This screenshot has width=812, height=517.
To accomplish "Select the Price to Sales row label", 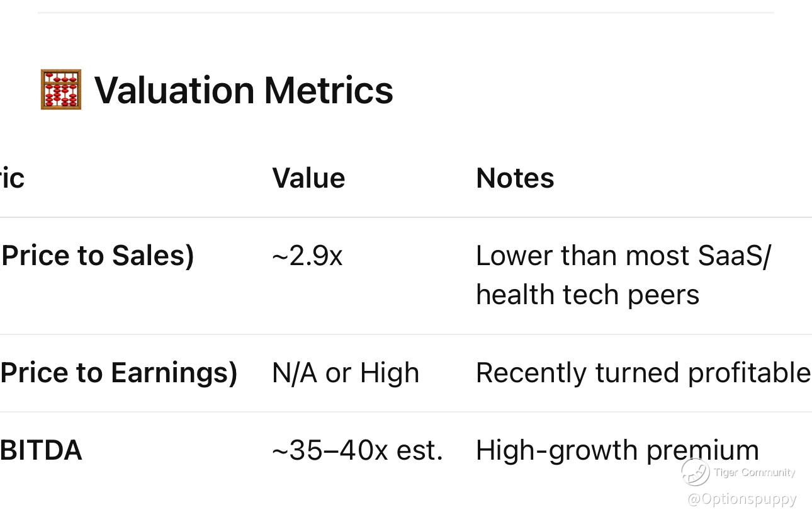I will click(98, 256).
